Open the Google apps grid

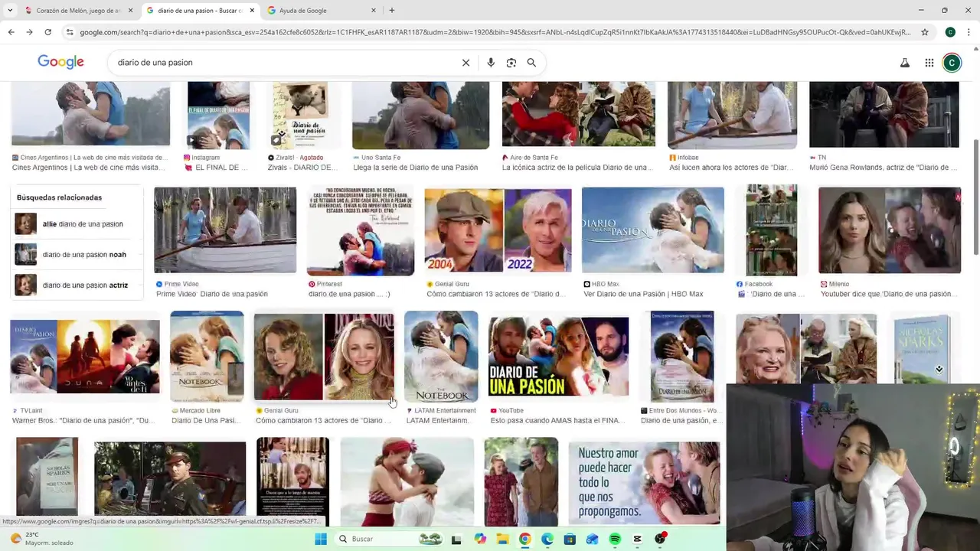[929, 63]
